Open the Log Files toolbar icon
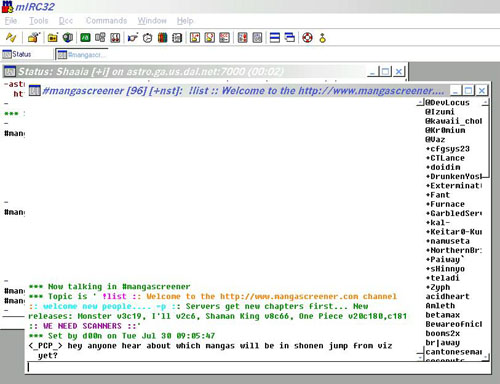This screenshot has height=384, width=500. (257, 38)
